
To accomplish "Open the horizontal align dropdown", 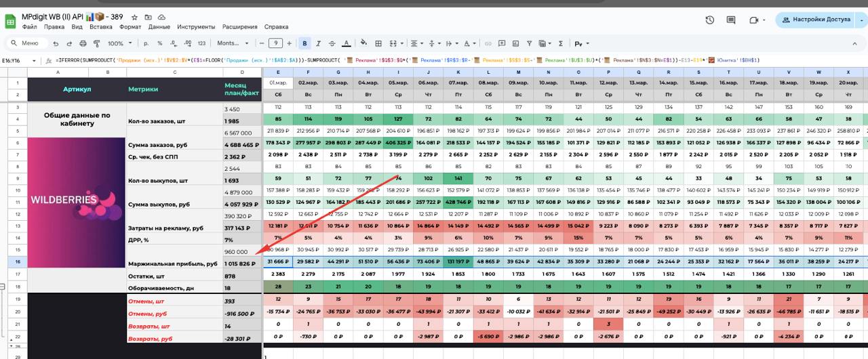I will tap(417, 43).
